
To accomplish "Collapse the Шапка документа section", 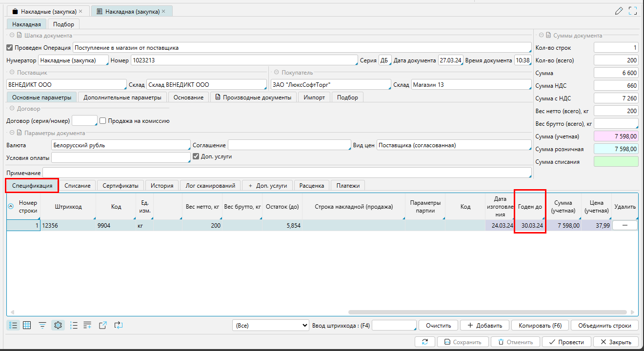I will [x=11, y=36].
